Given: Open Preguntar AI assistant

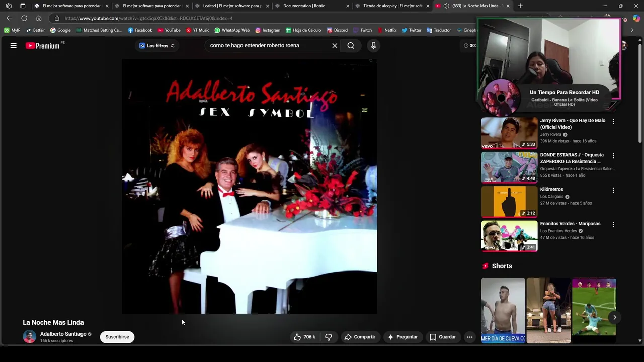Looking at the screenshot, I should pyautogui.click(x=403, y=337).
